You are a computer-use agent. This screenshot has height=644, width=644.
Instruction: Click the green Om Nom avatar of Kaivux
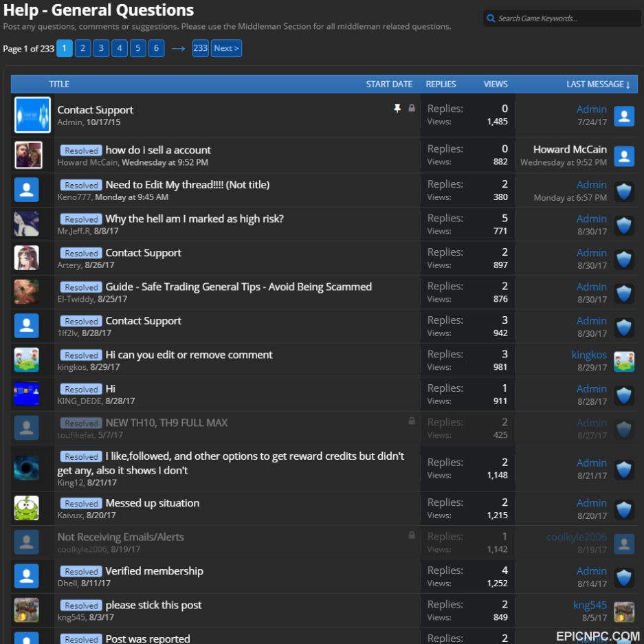click(x=27, y=508)
